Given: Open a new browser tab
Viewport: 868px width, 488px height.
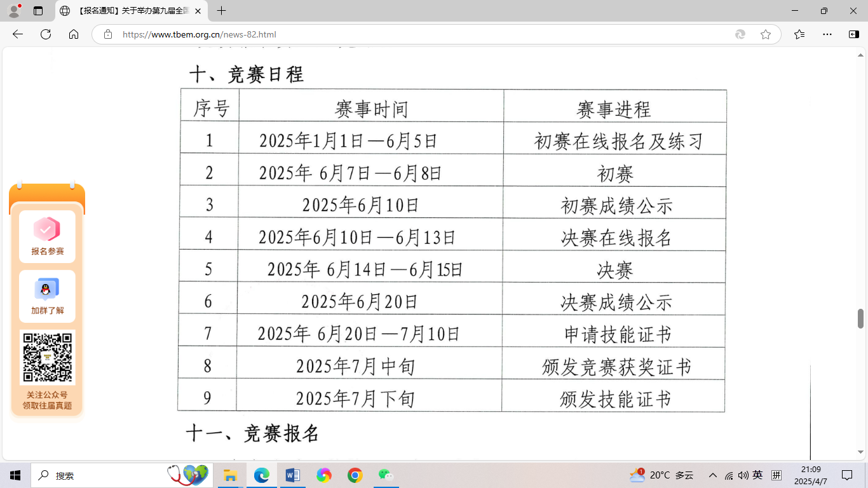Looking at the screenshot, I should (221, 11).
